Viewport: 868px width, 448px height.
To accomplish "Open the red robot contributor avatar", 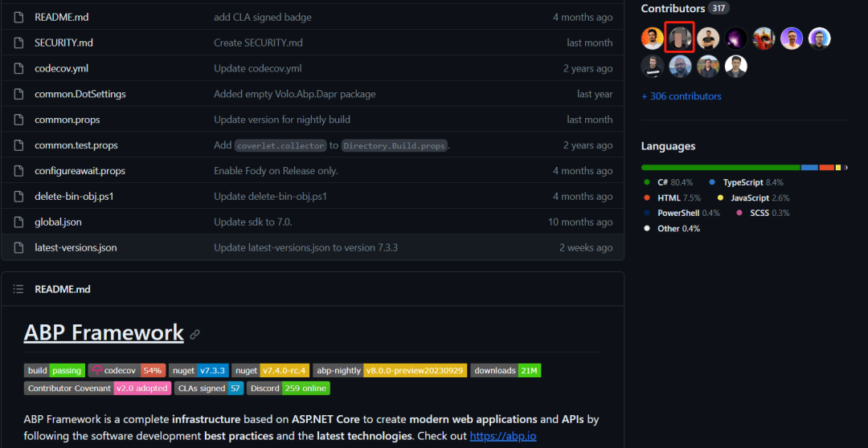I will pos(764,39).
